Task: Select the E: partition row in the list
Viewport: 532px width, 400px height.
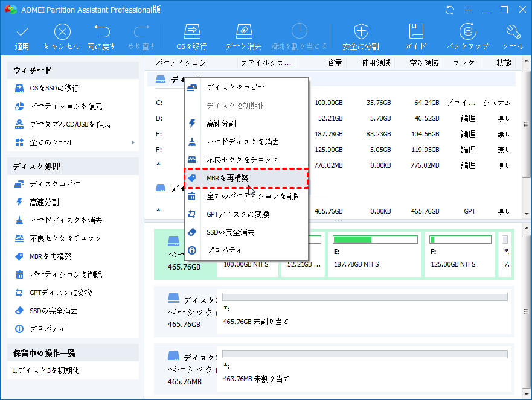Action: 332,134
